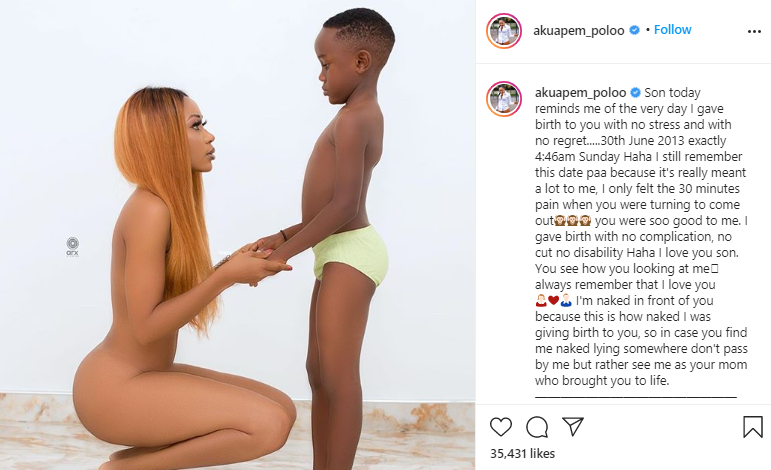Click the circular watermark logo on the photo
Image resolution: width=771 pixels, height=470 pixels.
point(73,246)
